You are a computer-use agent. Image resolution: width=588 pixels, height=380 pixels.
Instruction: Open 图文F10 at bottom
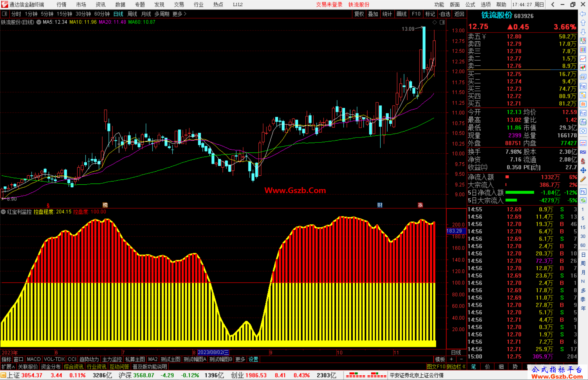pos(436,367)
